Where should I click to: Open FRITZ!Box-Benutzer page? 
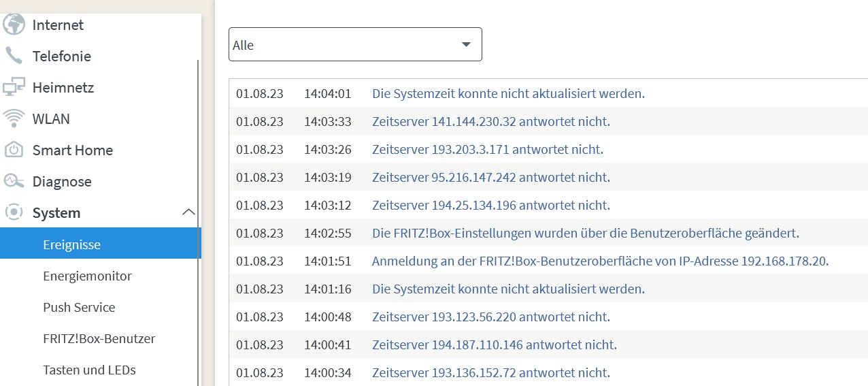pos(99,338)
